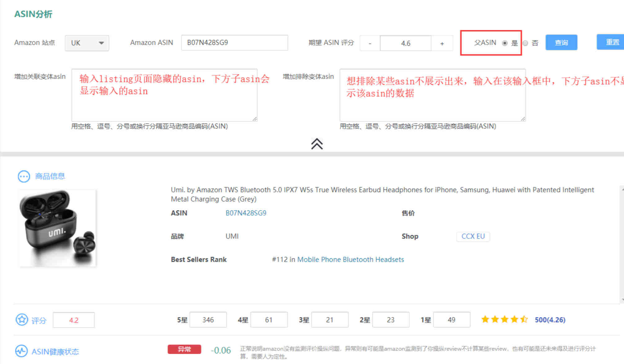Click the 1星 count field 49
The width and height of the screenshot is (624, 364).
click(452, 320)
